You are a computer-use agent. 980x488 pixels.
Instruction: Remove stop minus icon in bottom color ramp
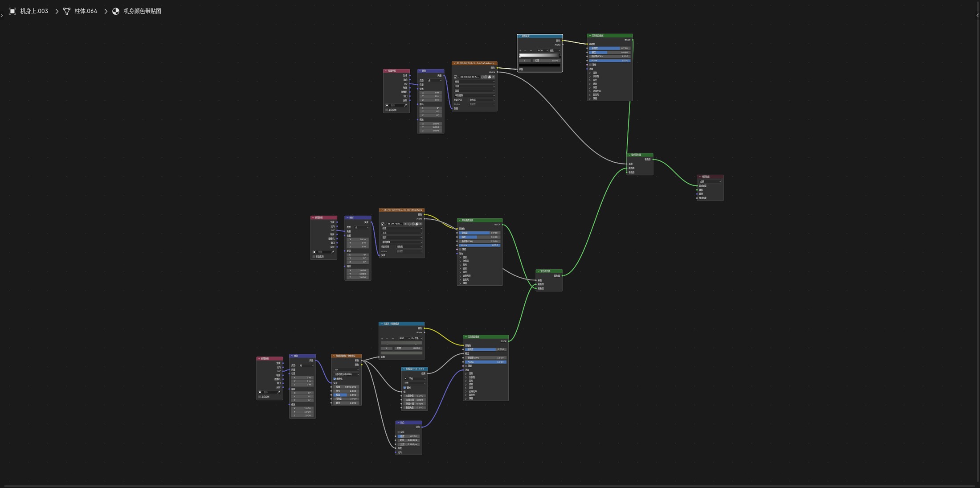[x=387, y=338]
